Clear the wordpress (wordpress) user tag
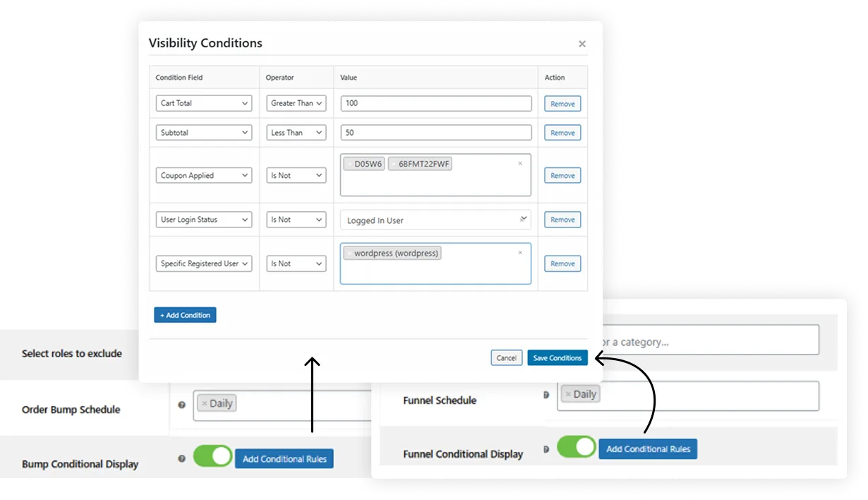The height and width of the screenshot is (500, 868). [351, 253]
